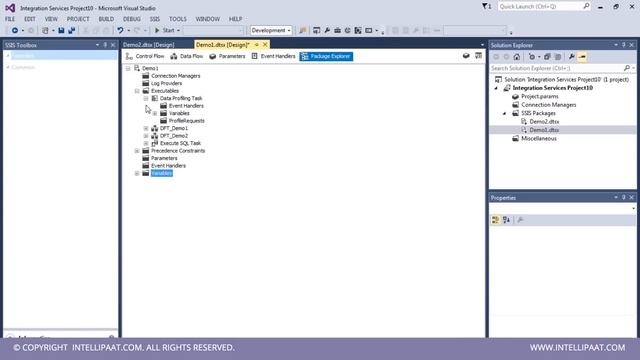The width and height of the screenshot is (640, 360).
Task: Close the Demo1.dtsx [Design] tab
Action: [265, 44]
